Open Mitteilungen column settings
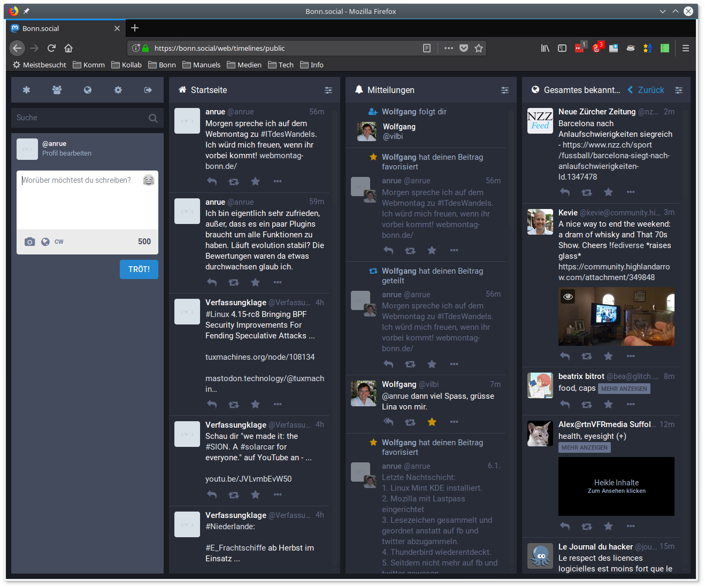 click(505, 90)
